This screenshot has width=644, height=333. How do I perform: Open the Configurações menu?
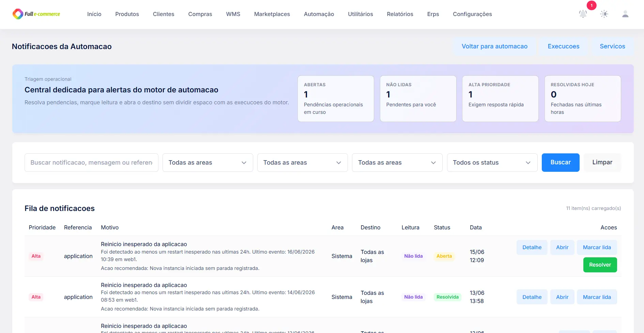(472, 14)
